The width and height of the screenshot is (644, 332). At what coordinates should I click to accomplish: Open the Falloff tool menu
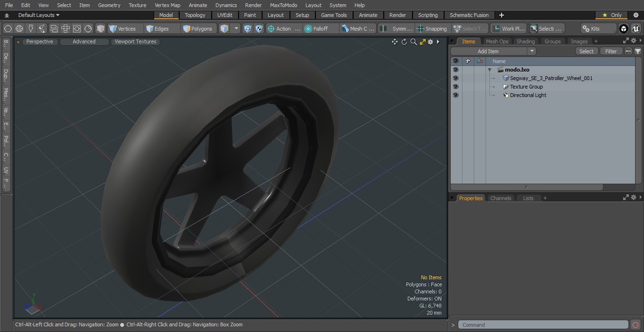(x=321, y=29)
